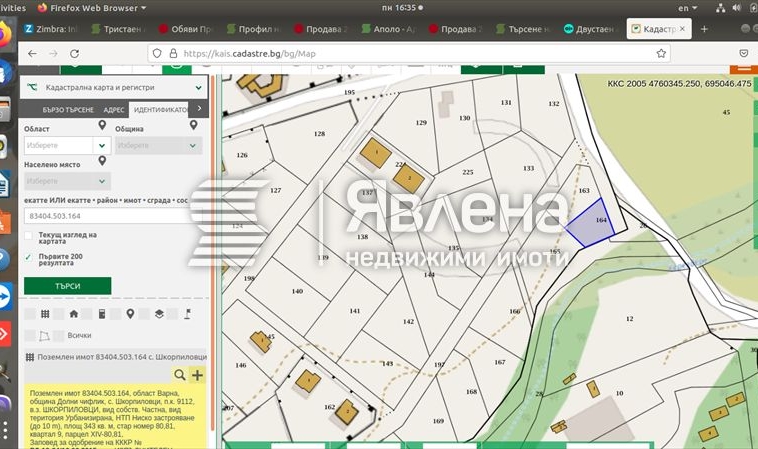Image resolution: width=758 pixels, height=449 pixels.
Task: Show more search tabs with right chevron
Action: pyautogui.click(x=199, y=109)
